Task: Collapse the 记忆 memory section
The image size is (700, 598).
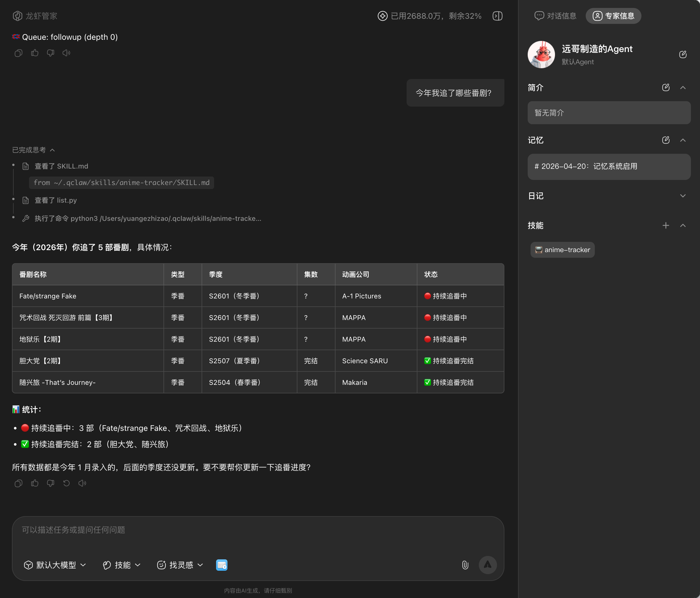Action: click(683, 140)
